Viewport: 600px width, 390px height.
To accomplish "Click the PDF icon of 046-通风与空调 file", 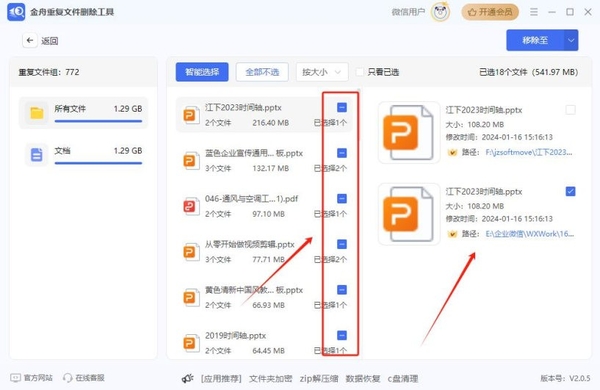I will point(190,206).
